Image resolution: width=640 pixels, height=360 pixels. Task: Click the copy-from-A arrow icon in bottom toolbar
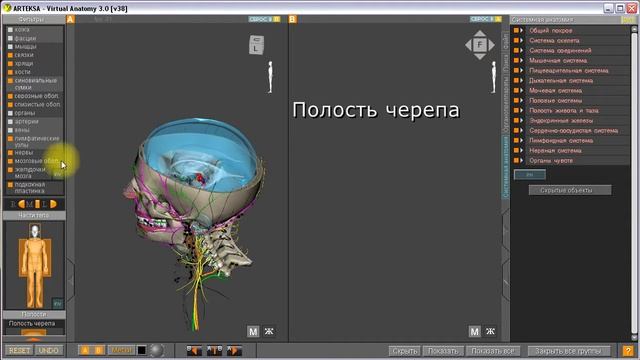tap(234, 351)
